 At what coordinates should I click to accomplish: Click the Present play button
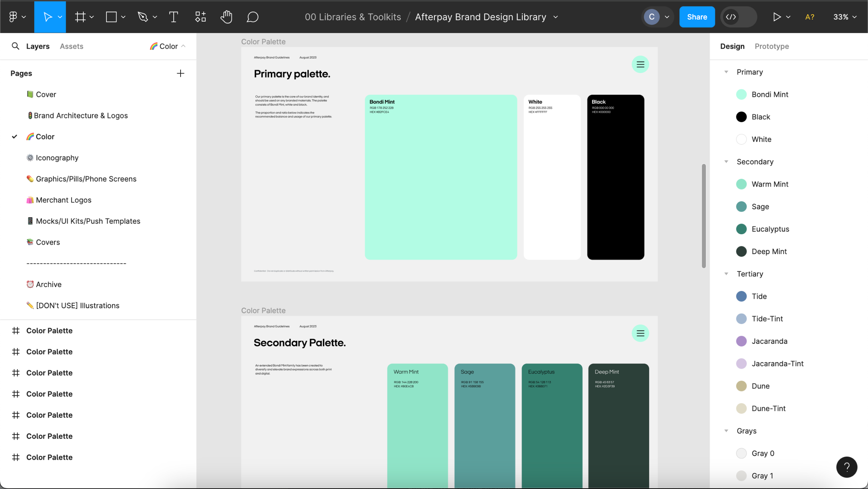[777, 17]
